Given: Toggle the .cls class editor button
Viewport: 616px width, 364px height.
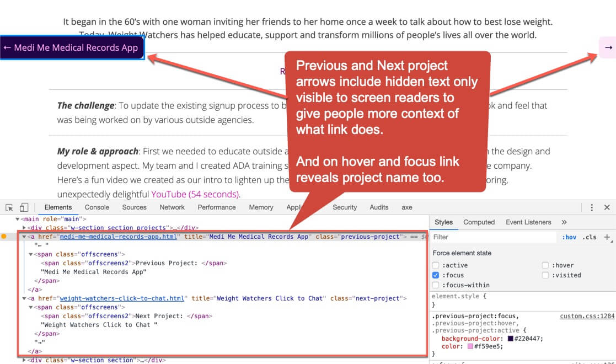Looking at the screenshot, I should tap(590, 237).
